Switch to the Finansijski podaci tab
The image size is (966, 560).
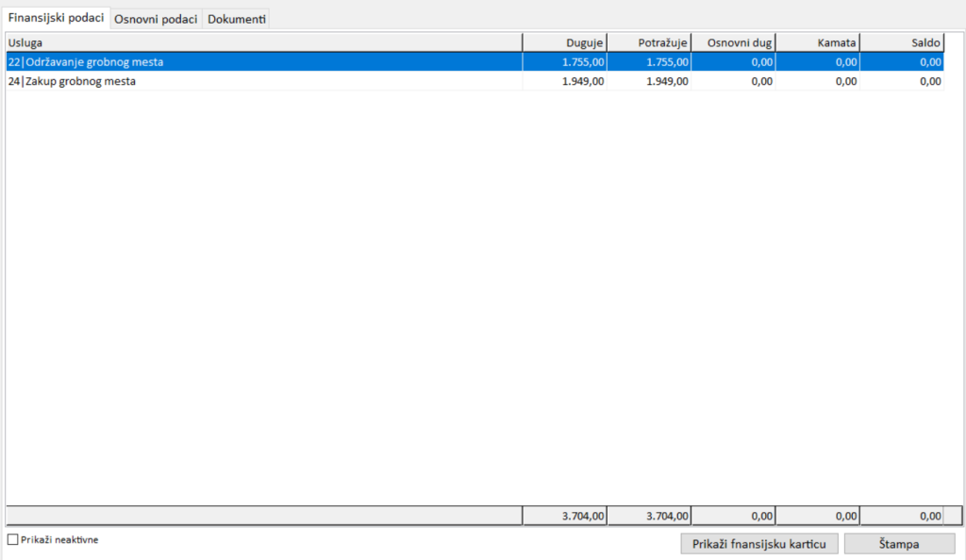point(56,18)
